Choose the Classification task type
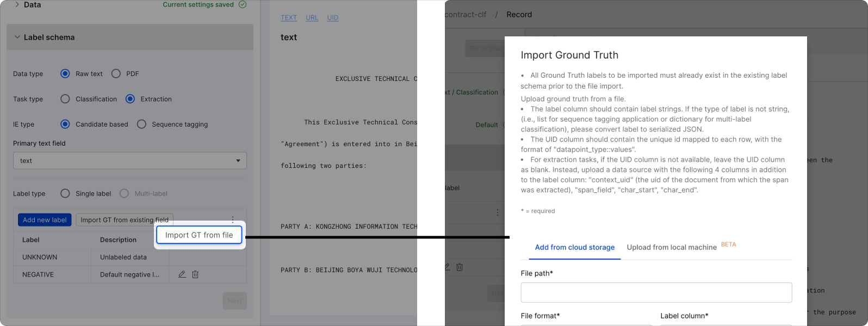The width and height of the screenshot is (868, 326). tap(65, 99)
